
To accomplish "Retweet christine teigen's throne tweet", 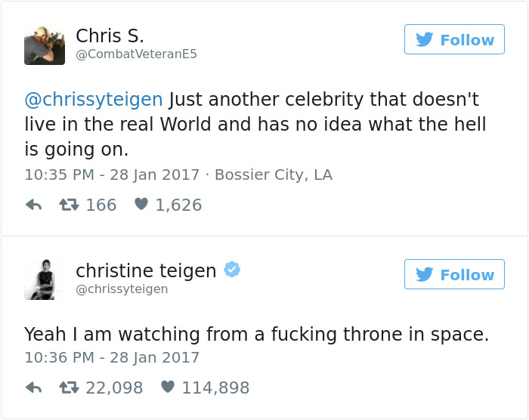I will tap(70, 388).
